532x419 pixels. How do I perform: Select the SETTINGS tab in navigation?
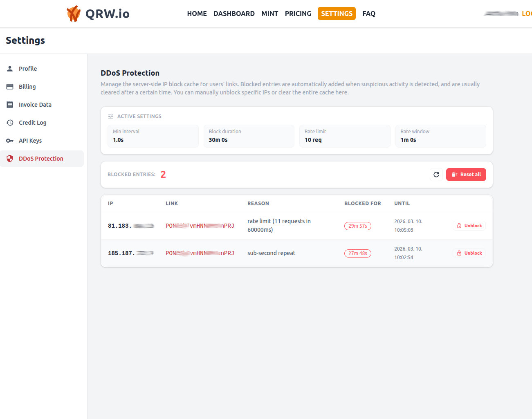point(337,13)
